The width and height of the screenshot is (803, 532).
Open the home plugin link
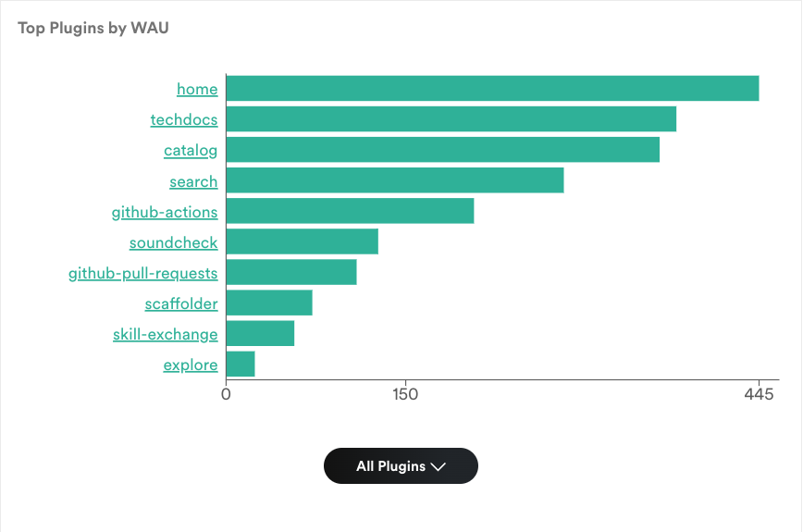197,89
